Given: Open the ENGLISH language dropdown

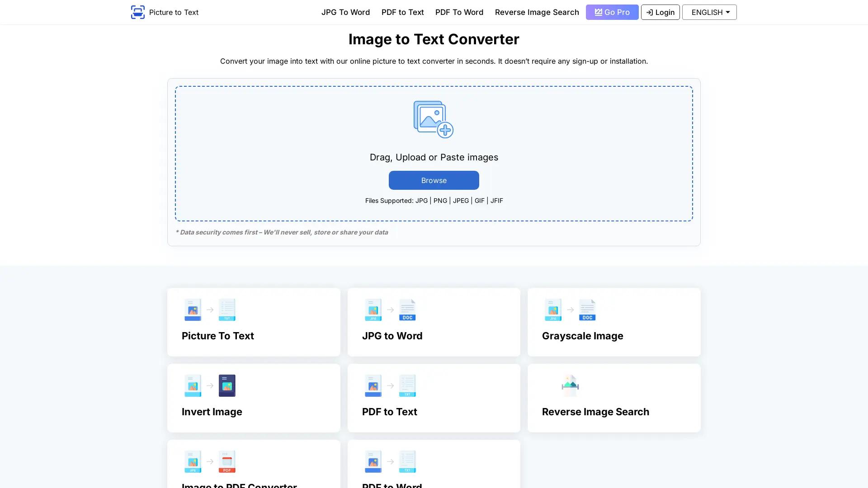Looking at the screenshot, I should (709, 12).
